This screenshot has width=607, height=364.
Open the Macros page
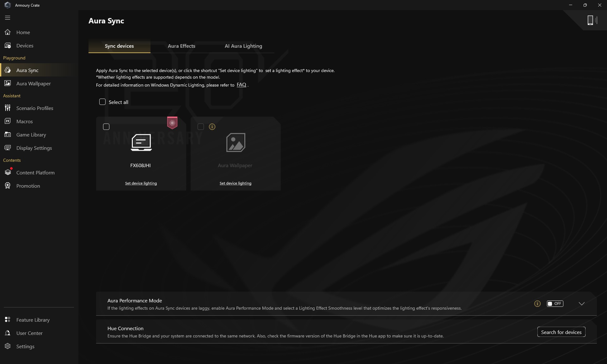point(39,121)
